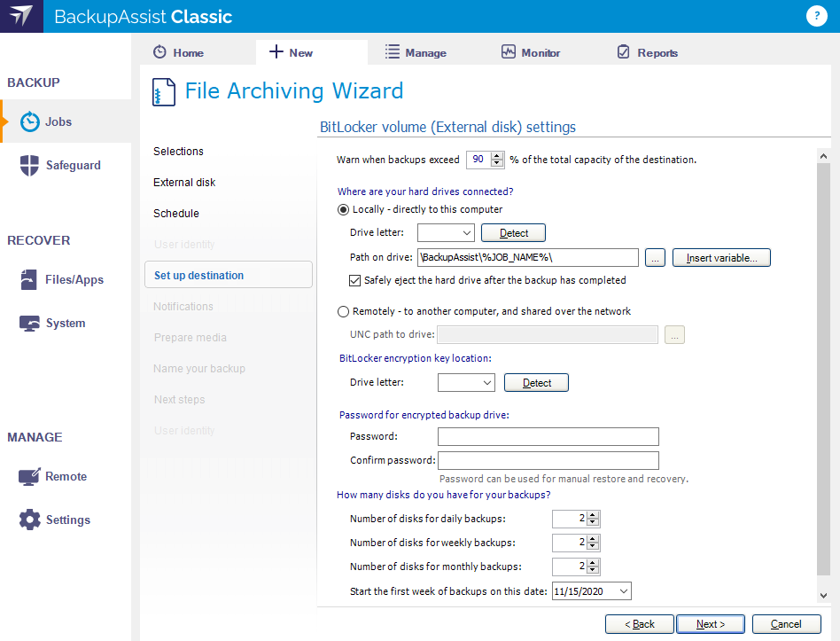Viewport: 840px width, 641px height.
Task: Click the Home clock icon
Action: click(x=159, y=52)
